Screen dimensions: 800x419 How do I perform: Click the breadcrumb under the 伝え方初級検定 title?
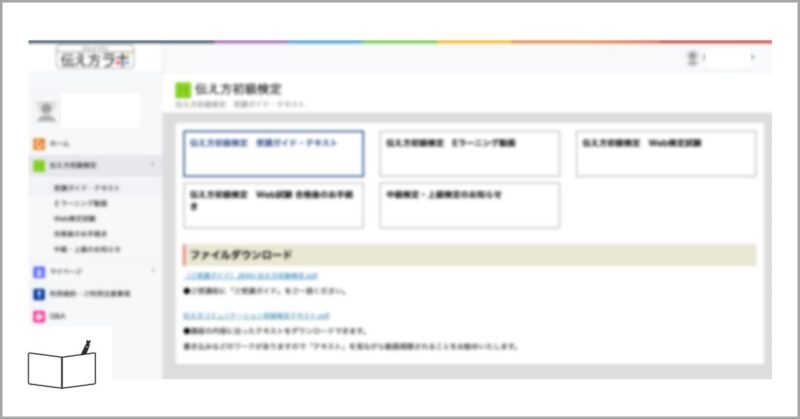point(240,104)
